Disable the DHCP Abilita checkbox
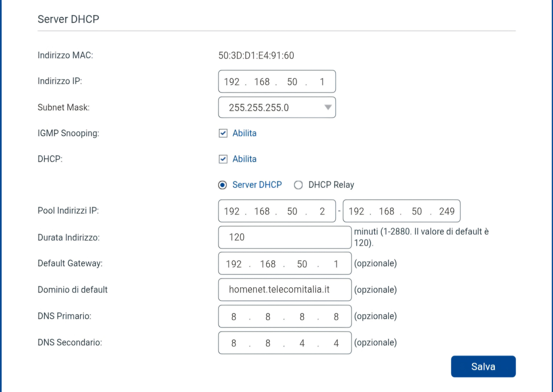Viewport: 553px width, 392px height. pos(223,159)
